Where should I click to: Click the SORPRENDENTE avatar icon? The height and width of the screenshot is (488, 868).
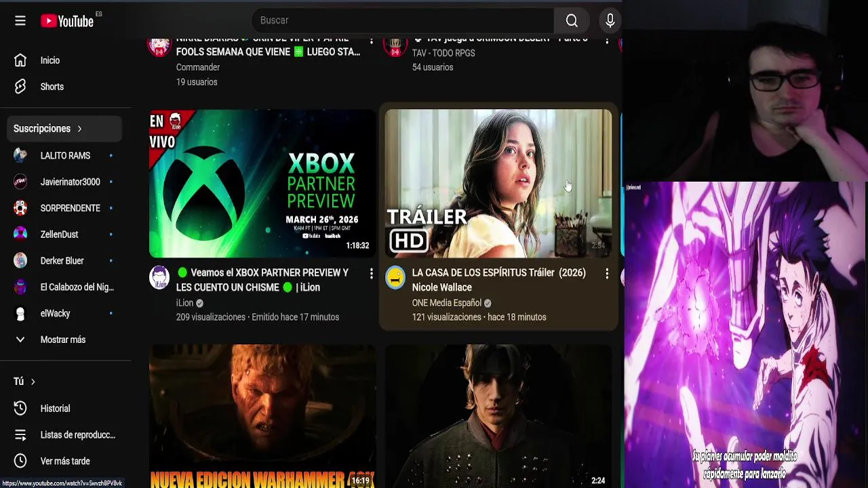20,208
